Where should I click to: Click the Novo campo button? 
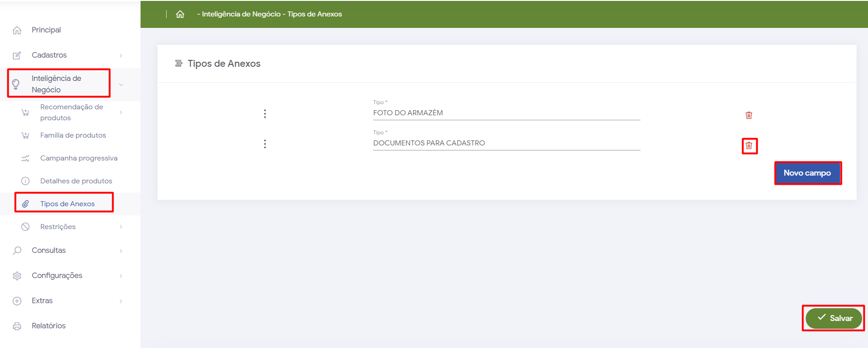tap(807, 173)
